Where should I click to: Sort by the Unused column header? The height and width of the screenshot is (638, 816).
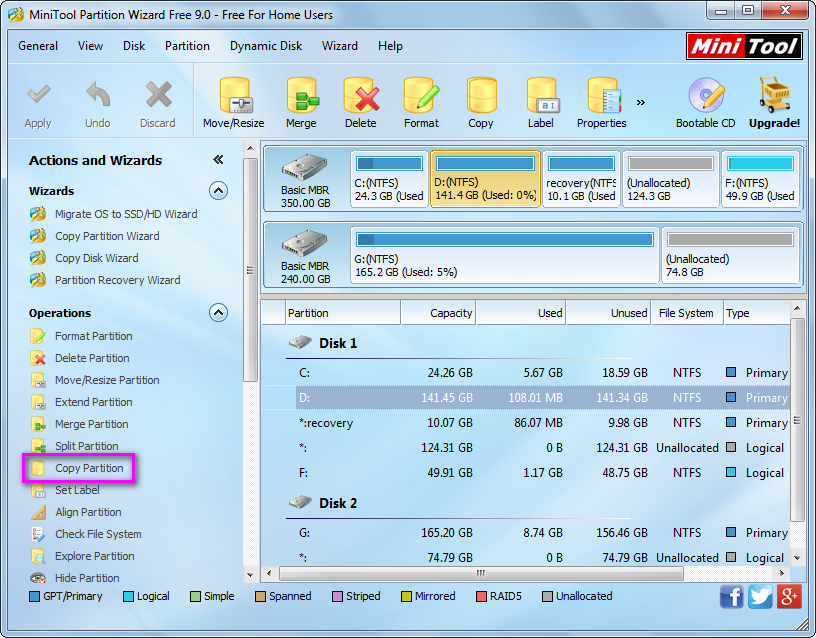pos(608,313)
